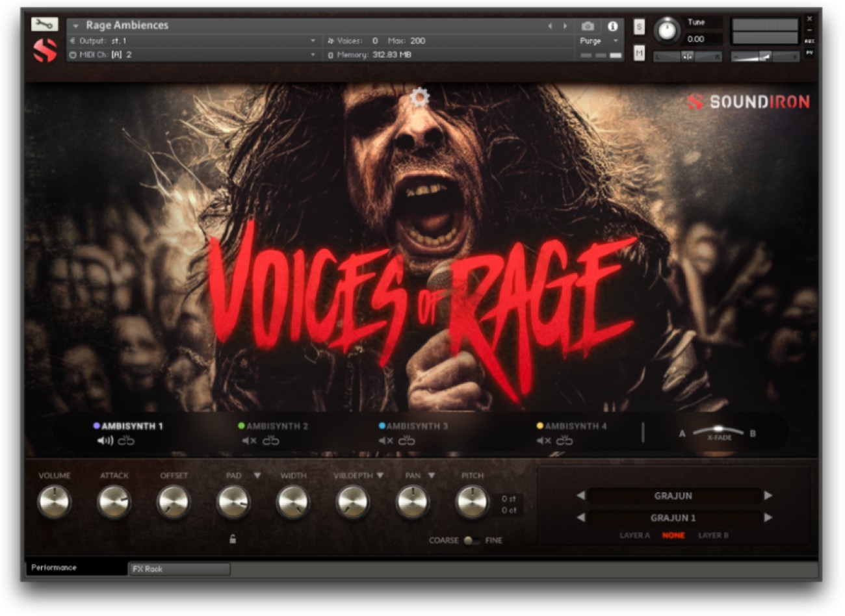
Task: Click the right arrow next to GRAJUN 1
Action: pos(768,518)
